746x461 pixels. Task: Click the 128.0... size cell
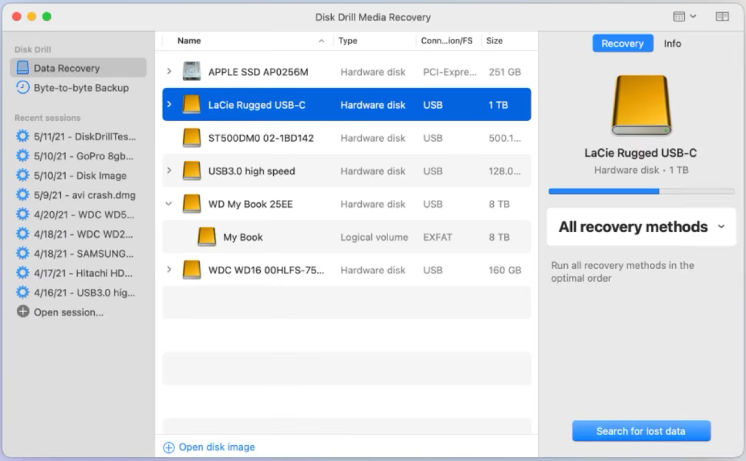point(504,171)
